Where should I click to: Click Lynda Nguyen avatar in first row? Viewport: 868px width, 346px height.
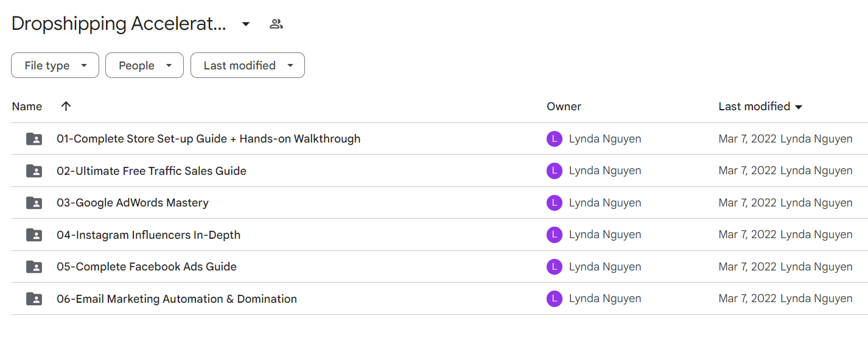554,139
